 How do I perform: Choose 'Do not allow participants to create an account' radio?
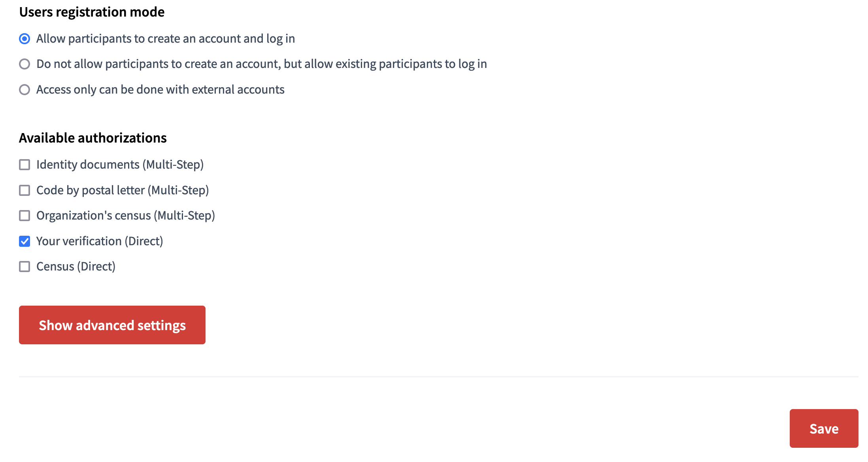click(x=25, y=64)
